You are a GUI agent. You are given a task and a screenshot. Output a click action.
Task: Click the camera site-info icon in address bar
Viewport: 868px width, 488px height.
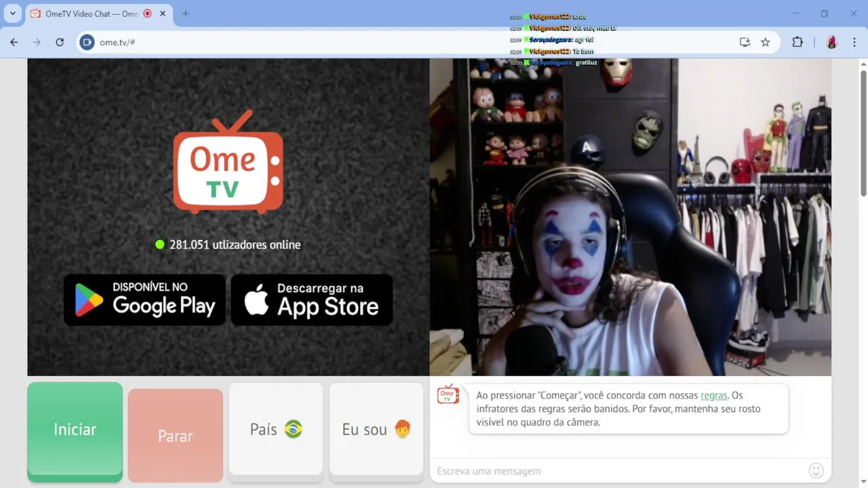click(87, 42)
